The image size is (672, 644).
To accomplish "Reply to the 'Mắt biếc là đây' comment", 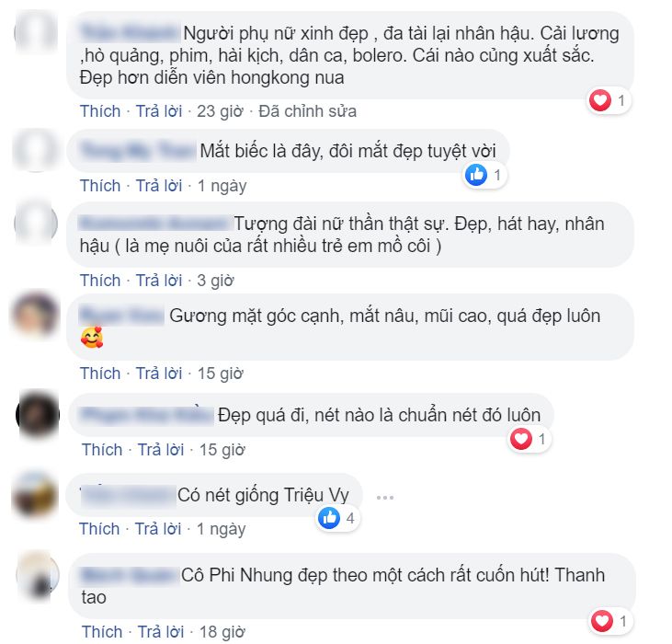I will point(159,186).
